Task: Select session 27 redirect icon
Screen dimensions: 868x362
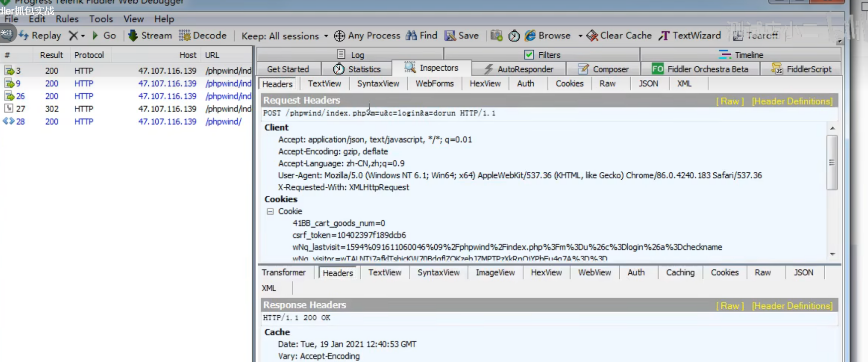Action: [9, 109]
